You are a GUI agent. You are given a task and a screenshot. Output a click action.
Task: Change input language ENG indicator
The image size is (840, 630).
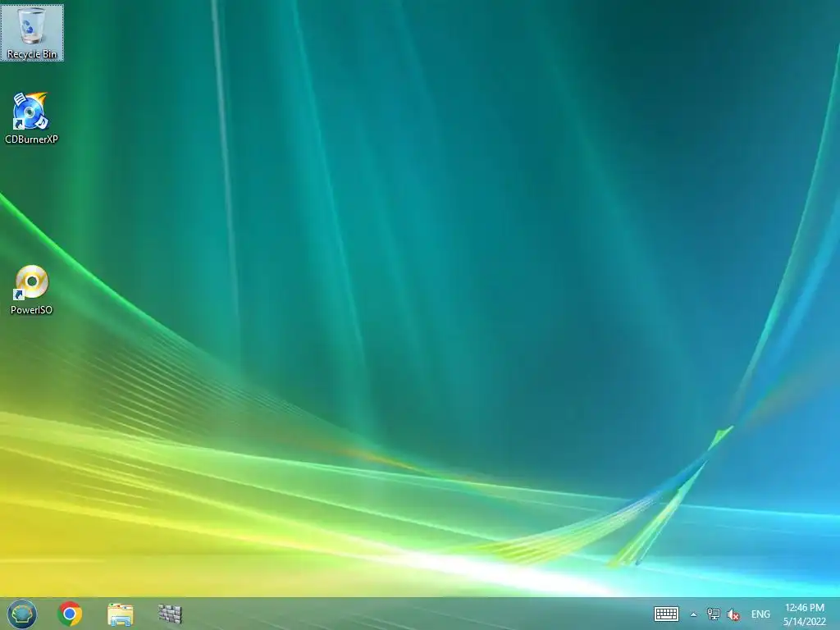click(760, 614)
